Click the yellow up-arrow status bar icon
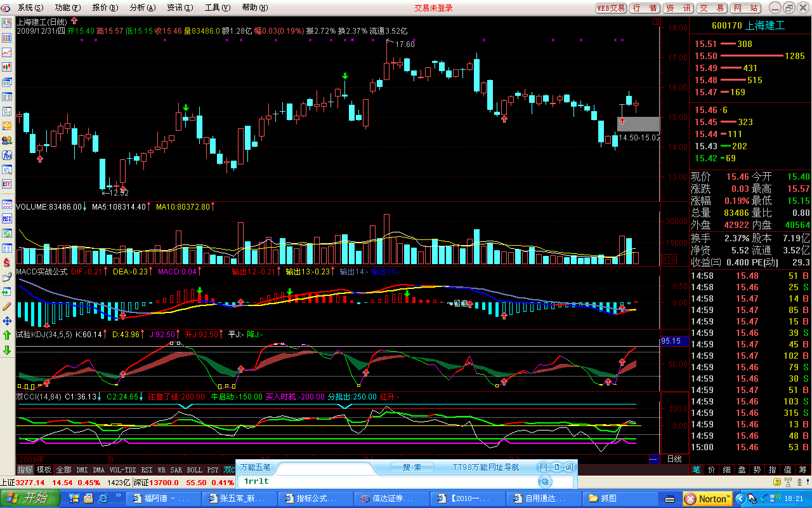Viewport: 812px width, 508px height. [x=778, y=483]
